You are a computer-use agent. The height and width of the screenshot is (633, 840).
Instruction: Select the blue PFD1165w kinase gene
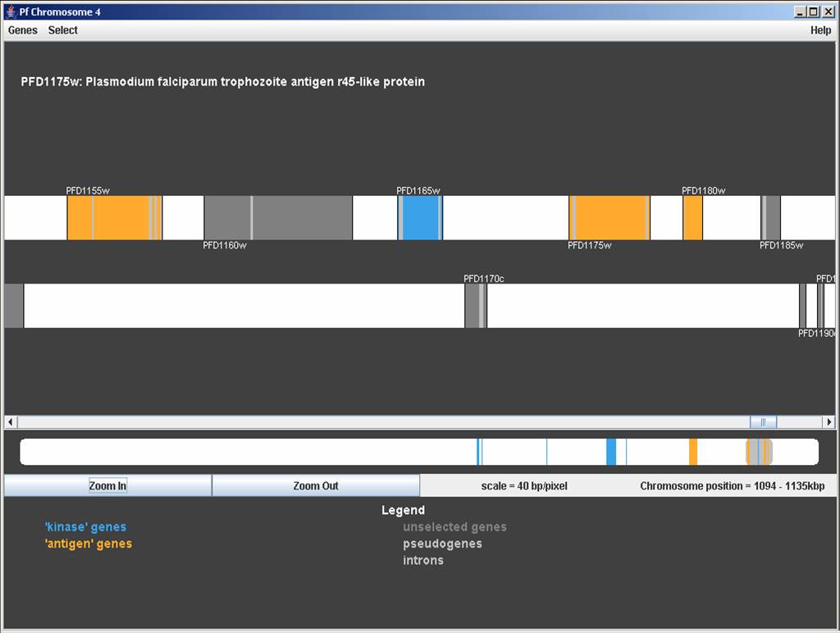[x=421, y=217]
